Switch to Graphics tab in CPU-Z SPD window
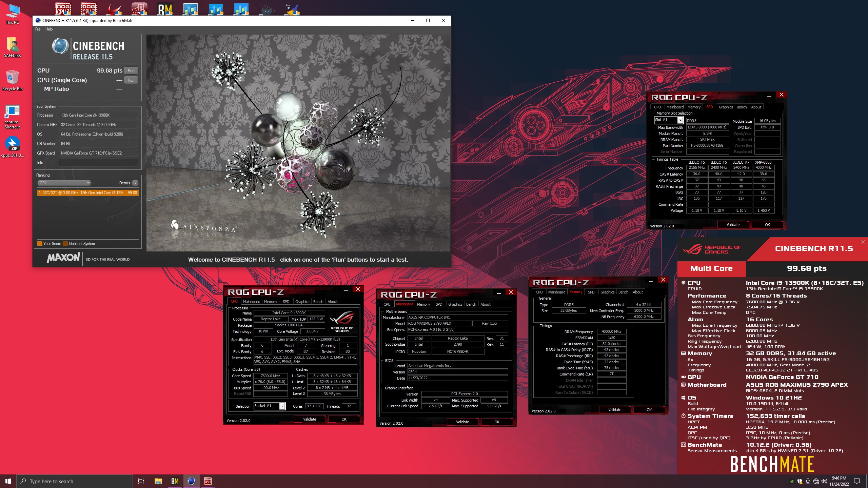868x488 pixels. (726, 107)
